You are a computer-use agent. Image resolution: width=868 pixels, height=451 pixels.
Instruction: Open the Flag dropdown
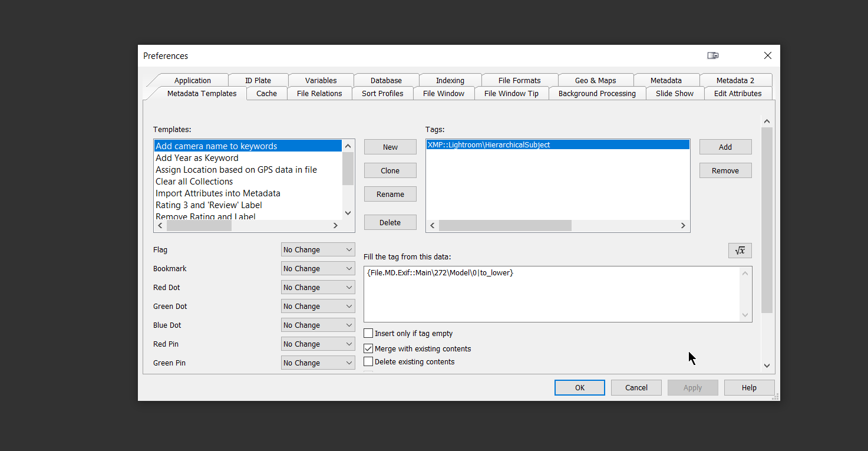click(x=318, y=249)
